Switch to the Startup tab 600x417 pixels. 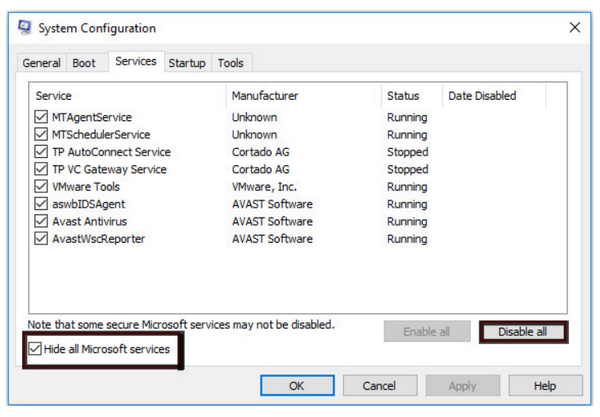click(x=187, y=63)
